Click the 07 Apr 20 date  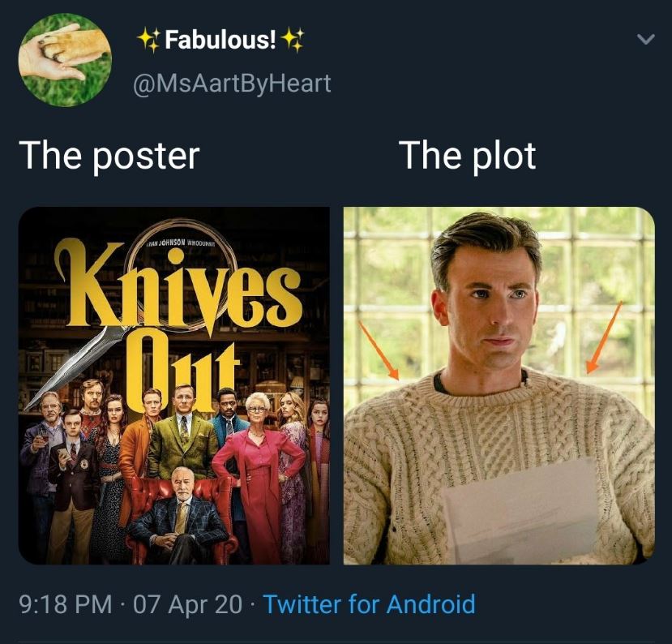[x=188, y=603]
